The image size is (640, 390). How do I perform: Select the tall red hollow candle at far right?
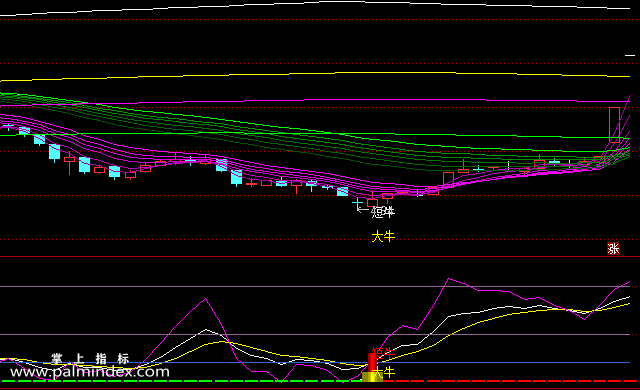click(614, 124)
